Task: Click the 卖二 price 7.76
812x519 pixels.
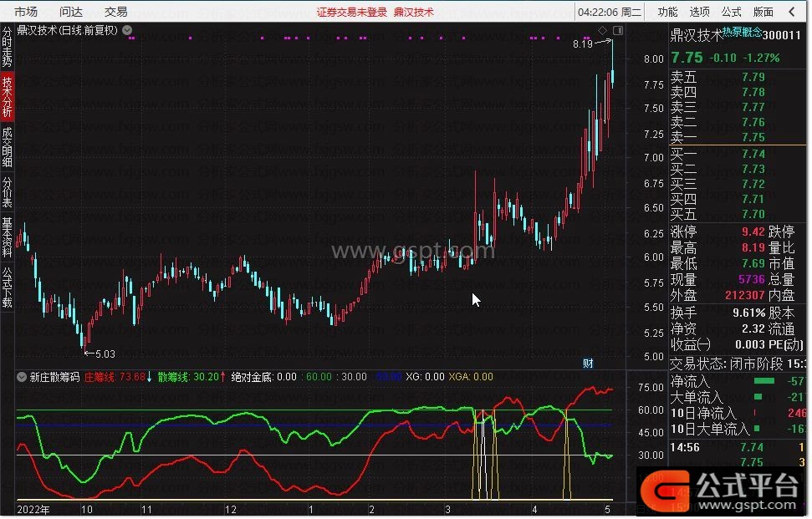Action: (x=753, y=122)
